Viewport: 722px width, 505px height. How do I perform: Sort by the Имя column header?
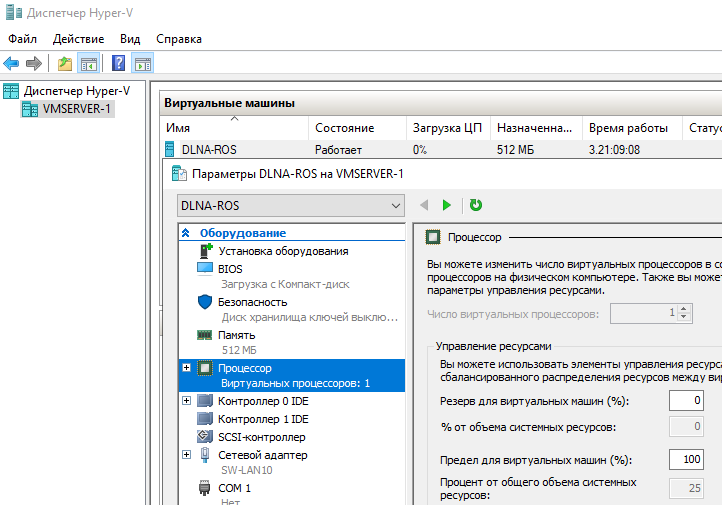235,128
